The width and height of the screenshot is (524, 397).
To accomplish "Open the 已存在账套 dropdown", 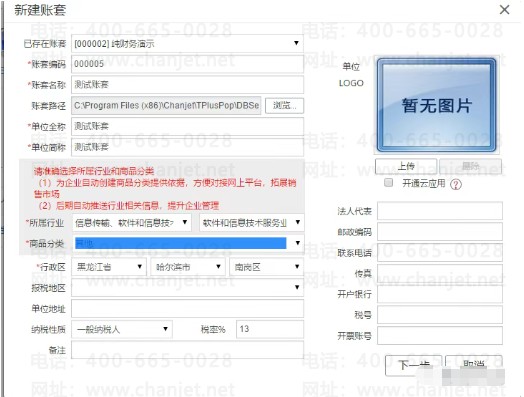I will 187,43.
